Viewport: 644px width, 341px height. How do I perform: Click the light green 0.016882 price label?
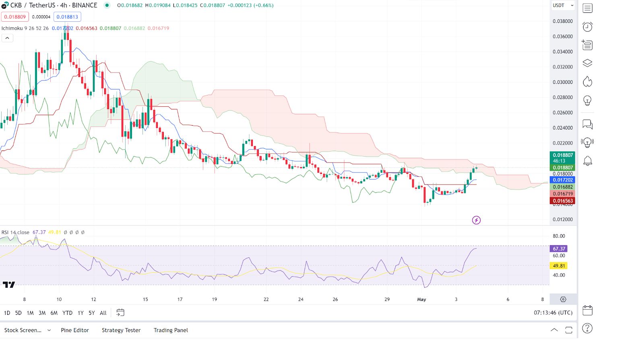click(562, 187)
